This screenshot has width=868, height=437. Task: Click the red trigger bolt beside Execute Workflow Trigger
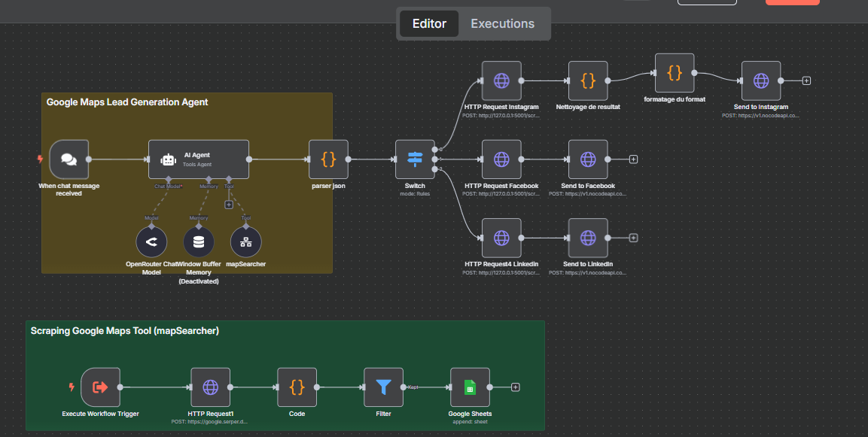point(72,387)
